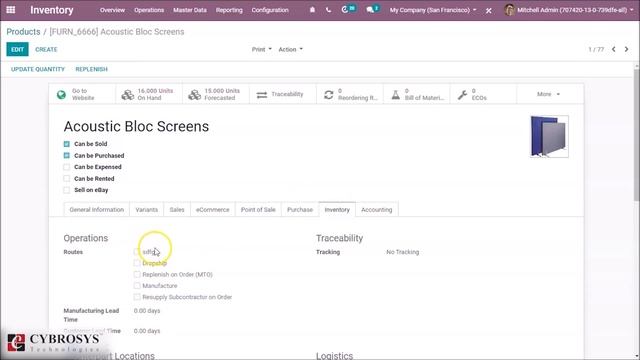Switch to the Point of Sale tab
The image size is (640, 360).
pos(258,209)
